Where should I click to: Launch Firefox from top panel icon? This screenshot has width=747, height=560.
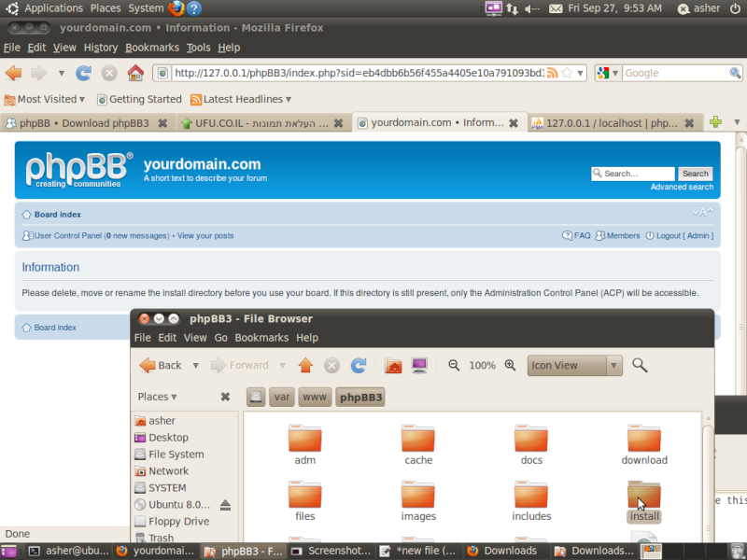(x=176, y=8)
